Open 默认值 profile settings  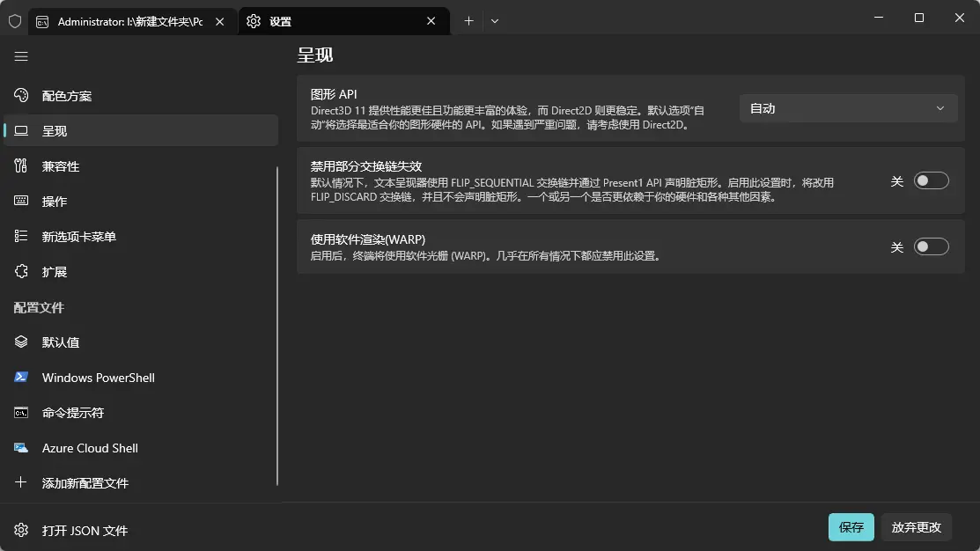pos(141,342)
